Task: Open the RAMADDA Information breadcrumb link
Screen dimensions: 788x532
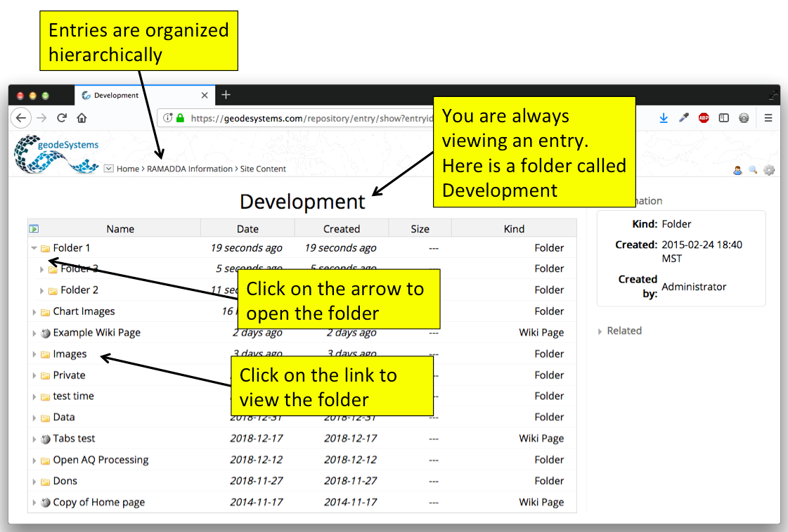Action: pyautogui.click(x=190, y=169)
